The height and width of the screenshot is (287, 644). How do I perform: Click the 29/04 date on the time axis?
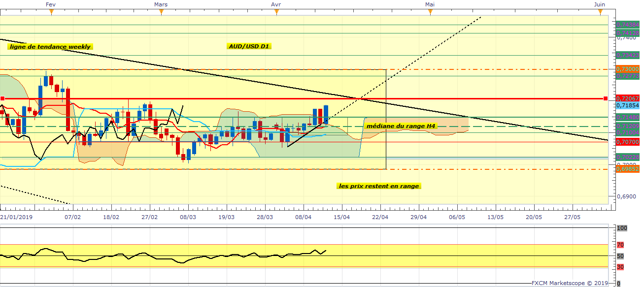[419, 217]
